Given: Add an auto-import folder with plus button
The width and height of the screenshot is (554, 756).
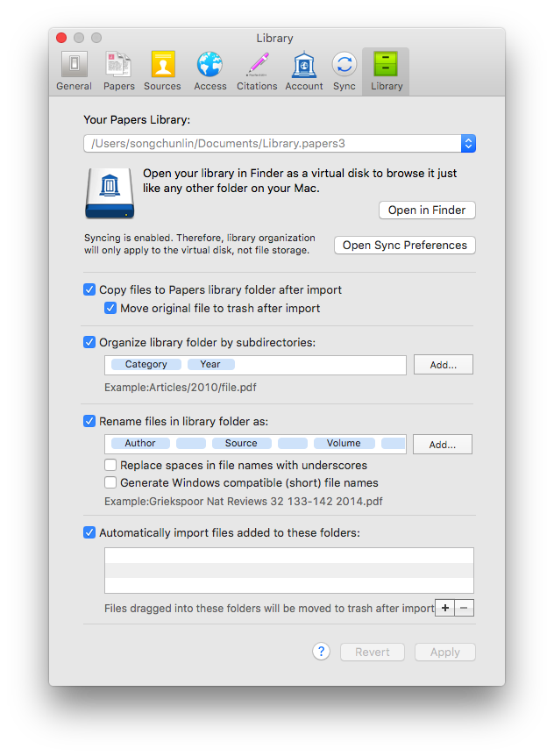Looking at the screenshot, I should tap(445, 608).
